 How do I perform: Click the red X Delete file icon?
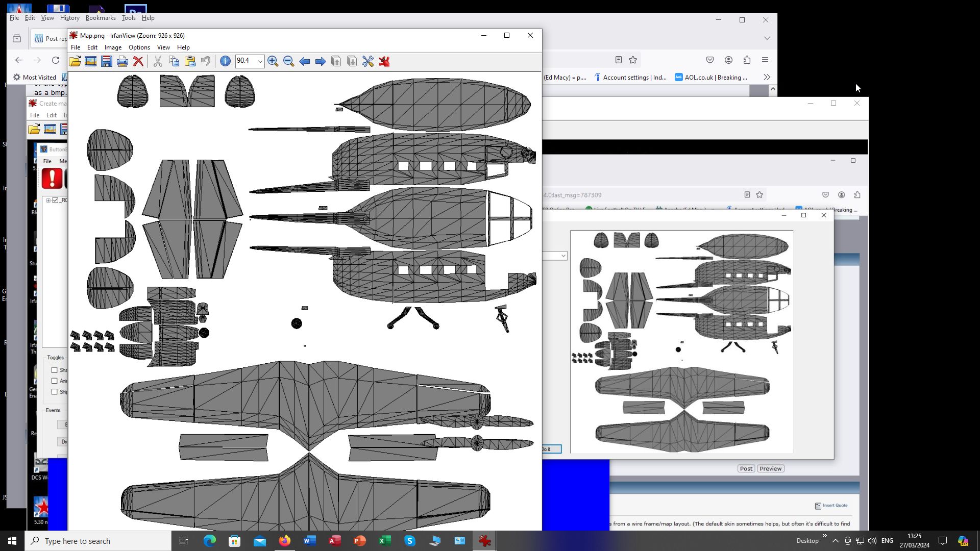point(138,61)
